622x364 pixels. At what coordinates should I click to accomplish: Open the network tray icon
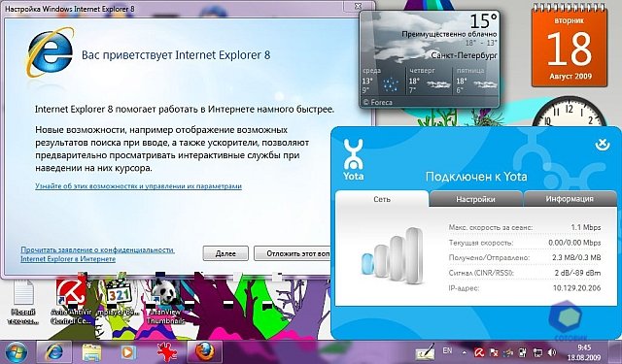(x=537, y=352)
